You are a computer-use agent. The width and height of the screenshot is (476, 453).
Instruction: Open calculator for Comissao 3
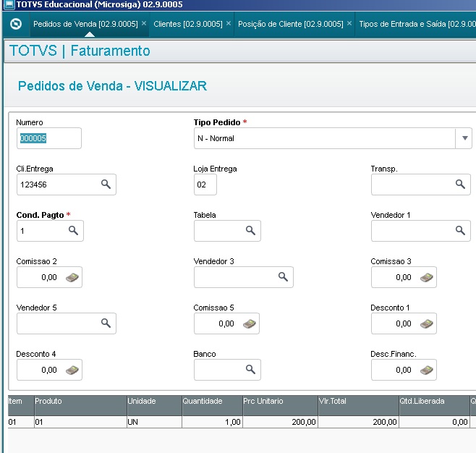tap(427, 277)
